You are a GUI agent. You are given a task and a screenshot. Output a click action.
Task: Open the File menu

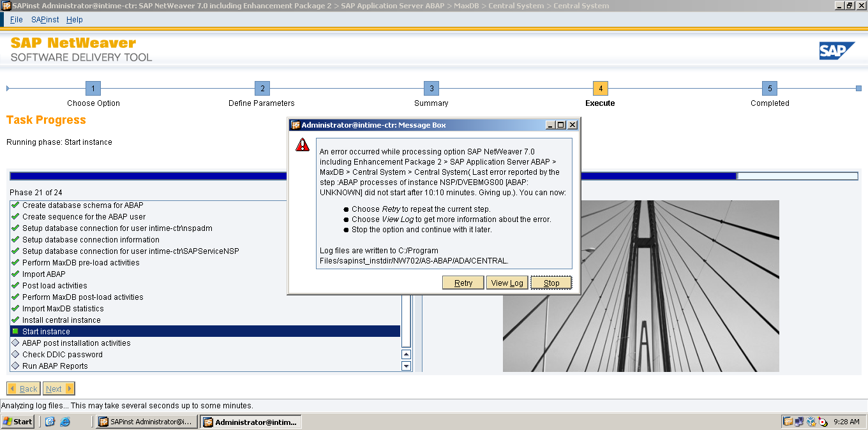point(16,20)
